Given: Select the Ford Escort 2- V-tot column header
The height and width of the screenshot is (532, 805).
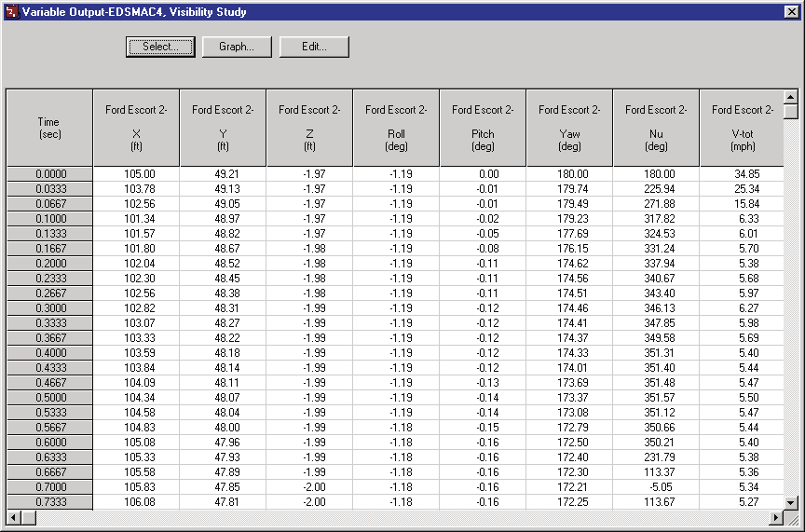Looking at the screenshot, I should (x=742, y=128).
